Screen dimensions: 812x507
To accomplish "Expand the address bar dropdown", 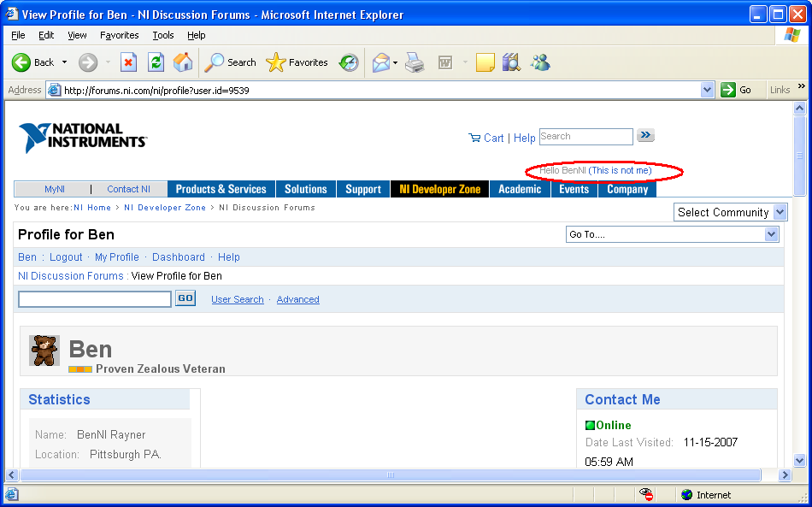I will coord(708,90).
